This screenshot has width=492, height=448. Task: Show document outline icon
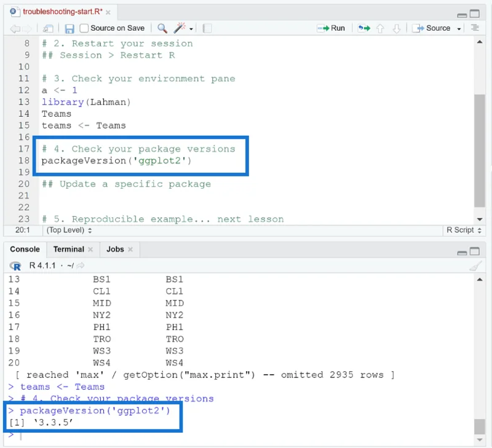475,28
